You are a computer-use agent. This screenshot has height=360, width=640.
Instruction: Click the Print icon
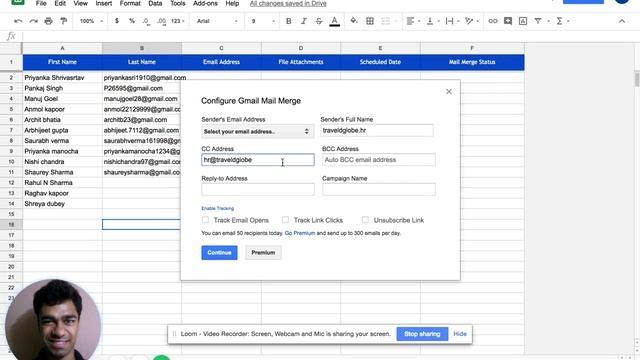[x=48, y=21]
